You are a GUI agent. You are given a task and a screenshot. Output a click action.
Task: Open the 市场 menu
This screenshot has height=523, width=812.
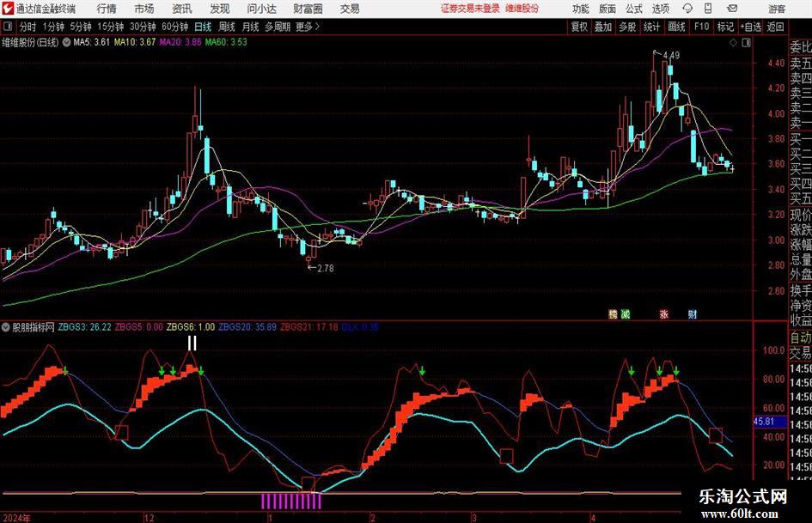(x=144, y=9)
